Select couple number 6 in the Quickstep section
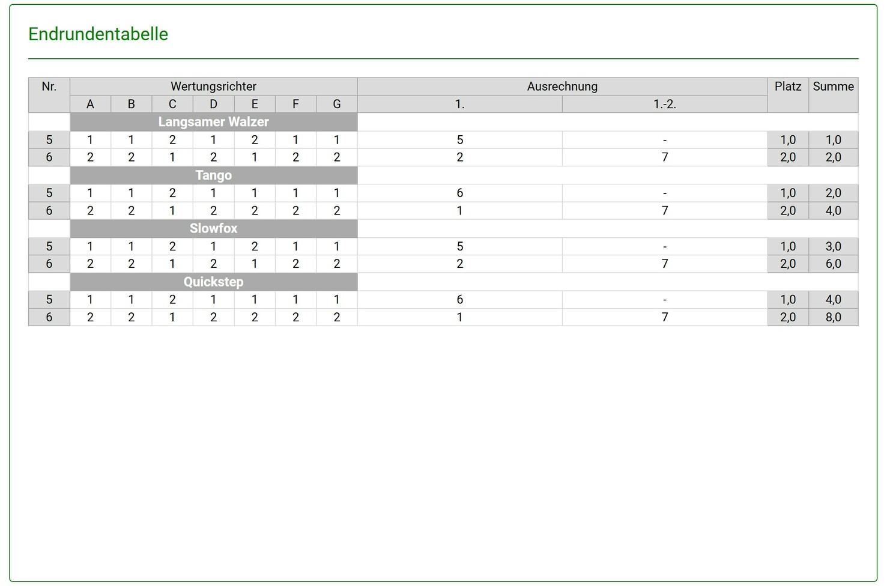The image size is (890, 588). (49, 317)
